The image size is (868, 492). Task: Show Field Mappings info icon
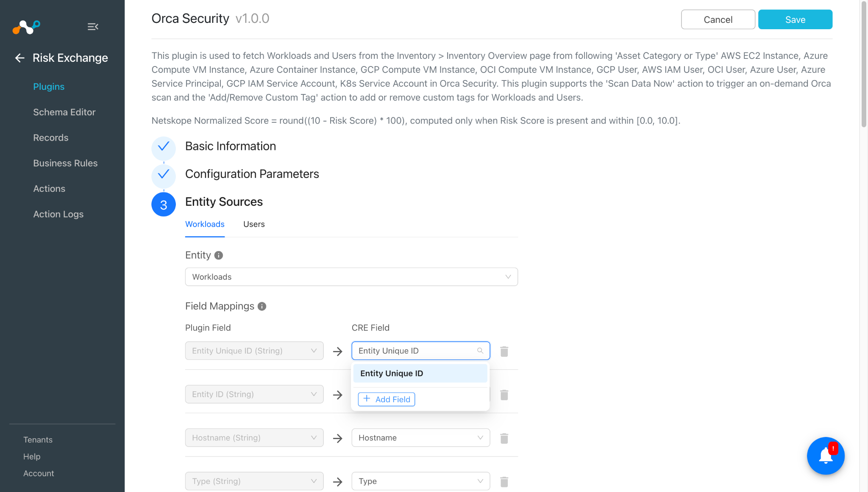262,306
